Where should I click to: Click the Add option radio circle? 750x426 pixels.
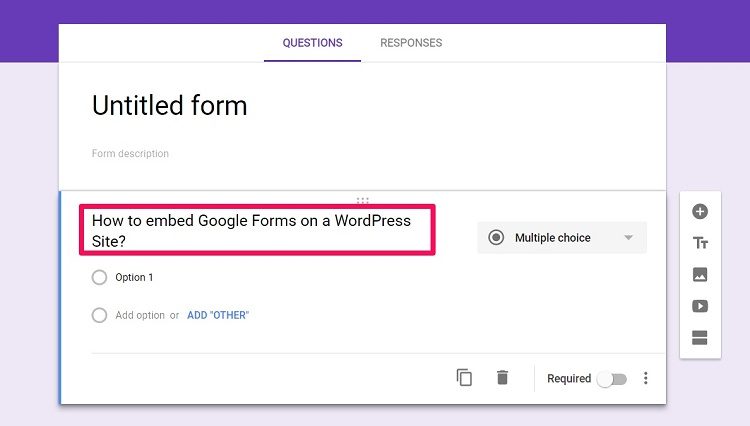tap(99, 315)
